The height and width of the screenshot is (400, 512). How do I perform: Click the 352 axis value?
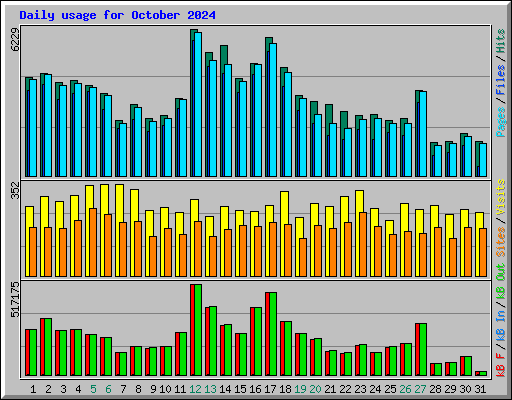[x=15, y=191]
